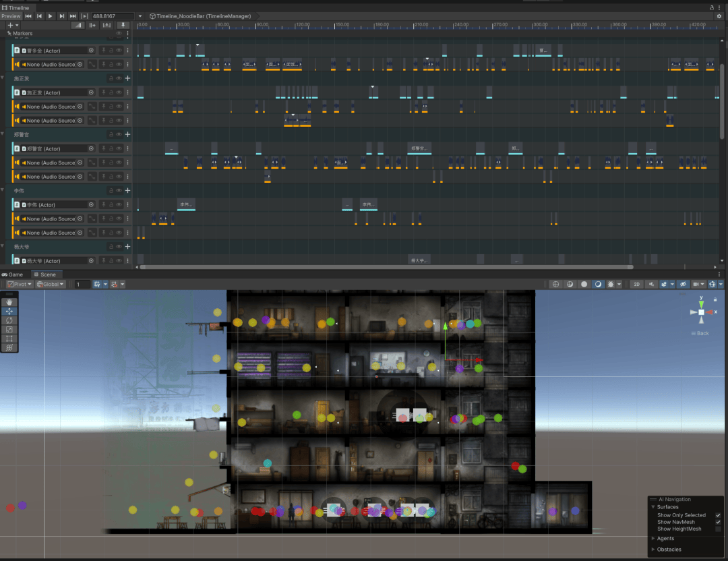Select the Move tool in Scene
The height and width of the screenshot is (561, 728).
tap(9, 311)
